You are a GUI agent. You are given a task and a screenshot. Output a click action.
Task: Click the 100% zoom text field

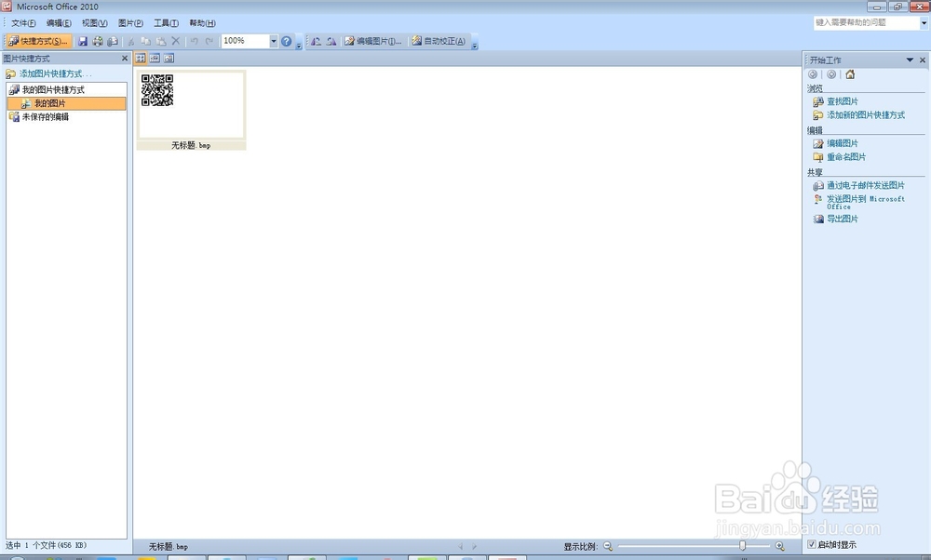click(245, 41)
